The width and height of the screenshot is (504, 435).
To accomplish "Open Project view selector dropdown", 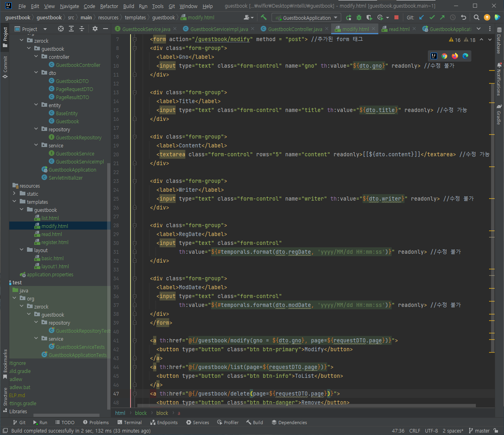I will pyautogui.click(x=31, y=29).
